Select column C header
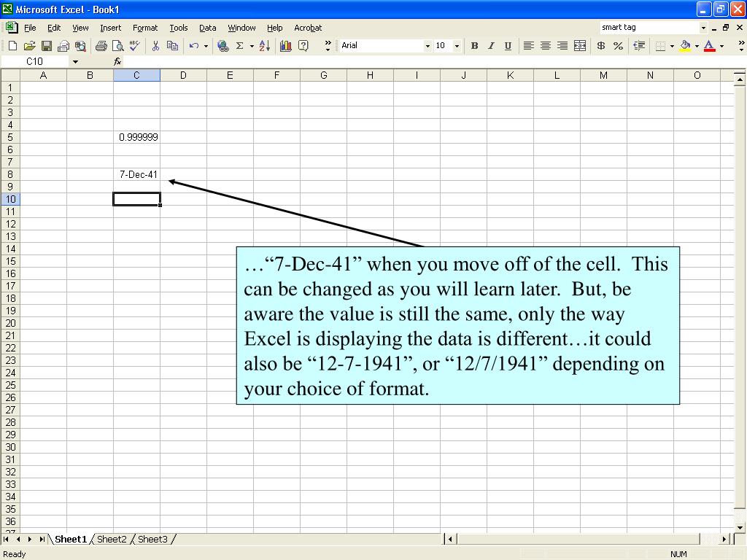The width and height of the screenshot is (747, 560). coord(136,75)
